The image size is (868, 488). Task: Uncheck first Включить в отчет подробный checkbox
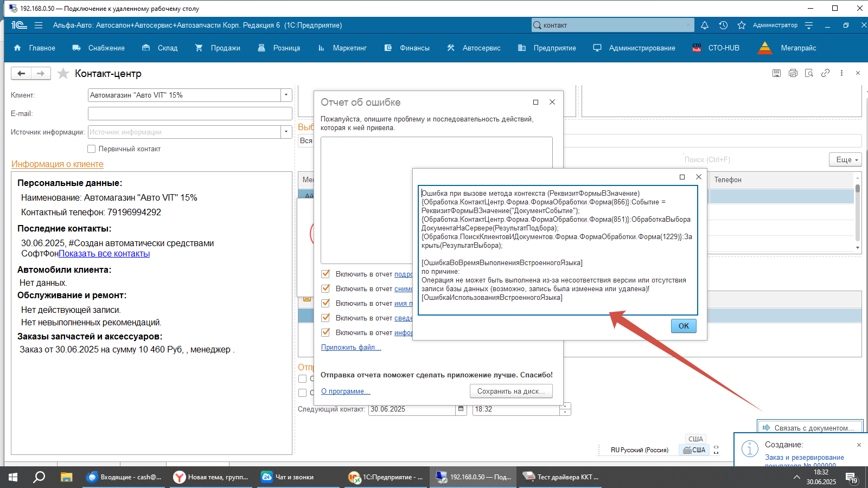(x=325, y=274)
